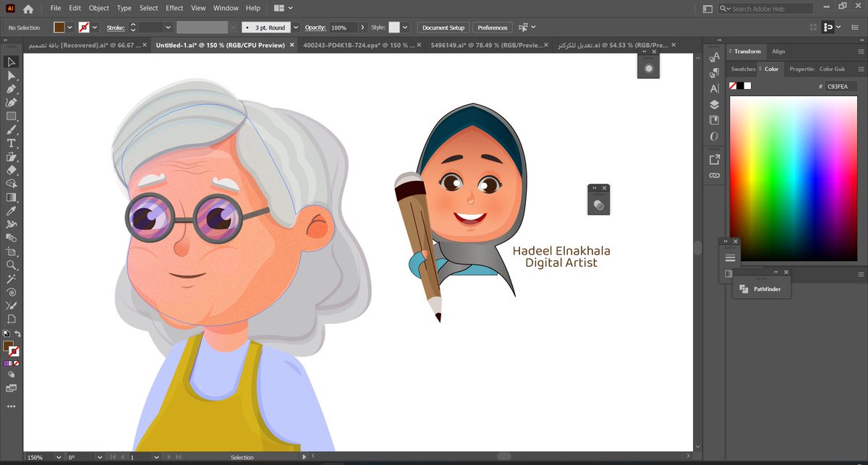Close the Untitled-1.ai document tab
This screenshot has height=465, width=868.
[x=292, y=45]
